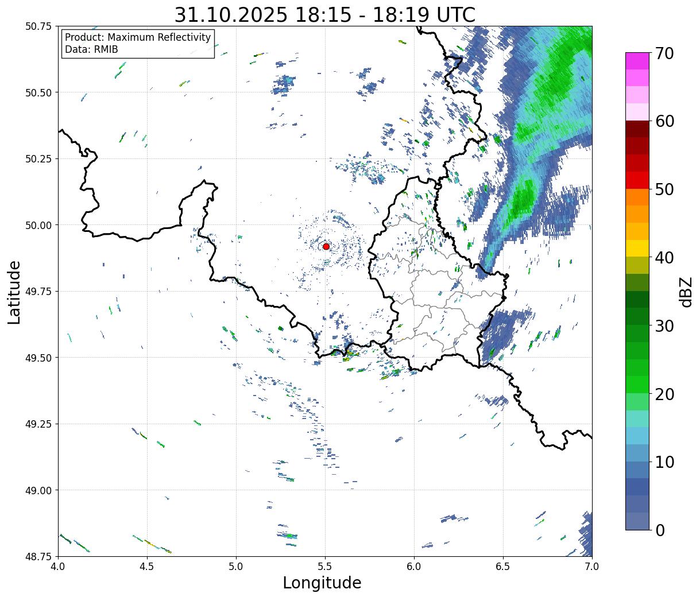Click the colorbar tick label "10"
Viewport: 700px width, 597px height.
664,462
